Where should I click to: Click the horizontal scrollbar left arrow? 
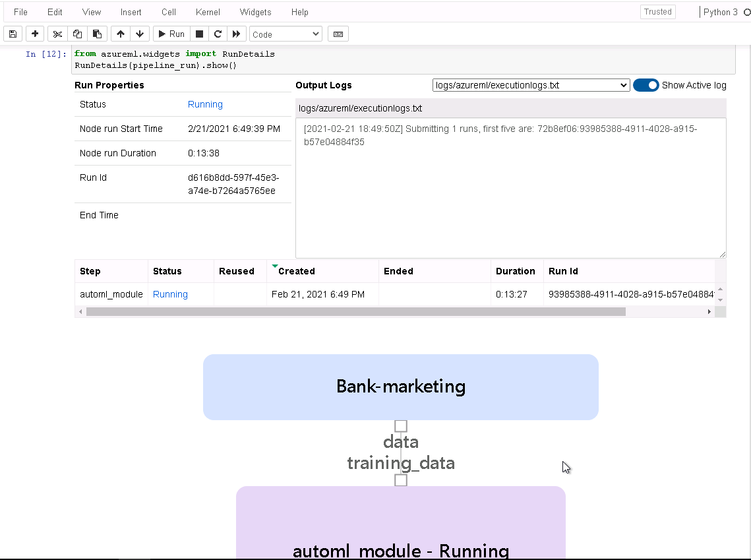pyautogui.click(x=80, y=312)
